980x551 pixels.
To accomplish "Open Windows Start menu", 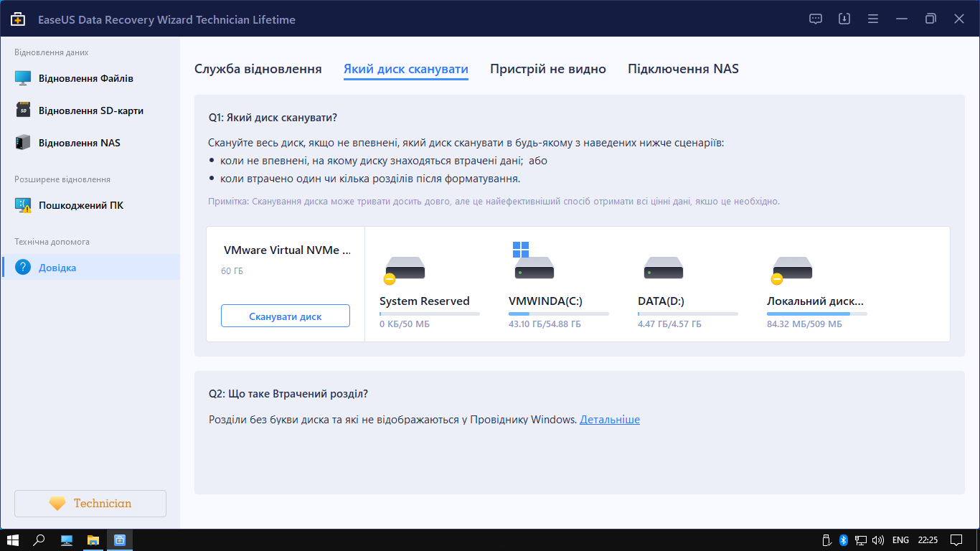I will (13, 540).
